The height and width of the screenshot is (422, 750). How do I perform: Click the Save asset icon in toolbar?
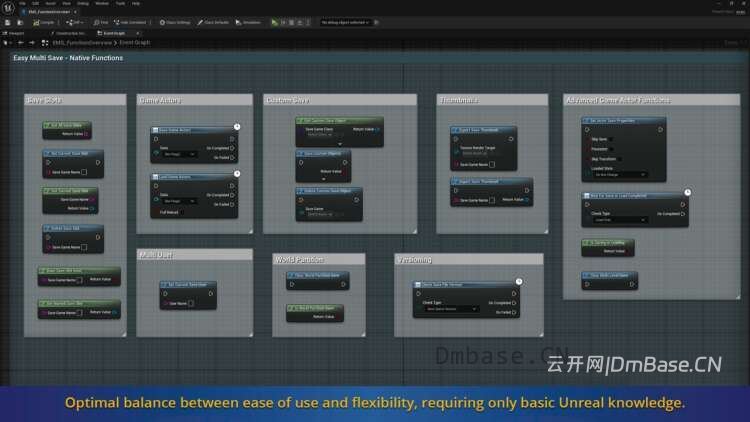(8, 22)
